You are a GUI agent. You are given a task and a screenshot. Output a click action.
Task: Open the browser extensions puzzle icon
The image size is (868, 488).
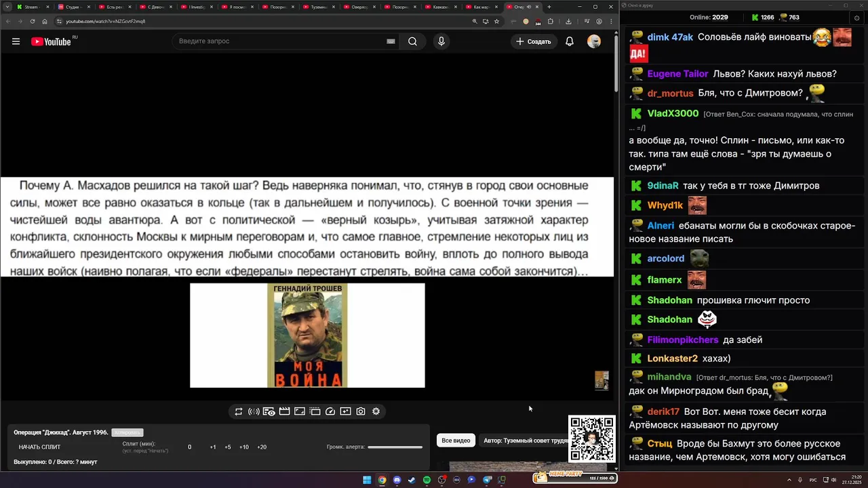coord(551,21)
